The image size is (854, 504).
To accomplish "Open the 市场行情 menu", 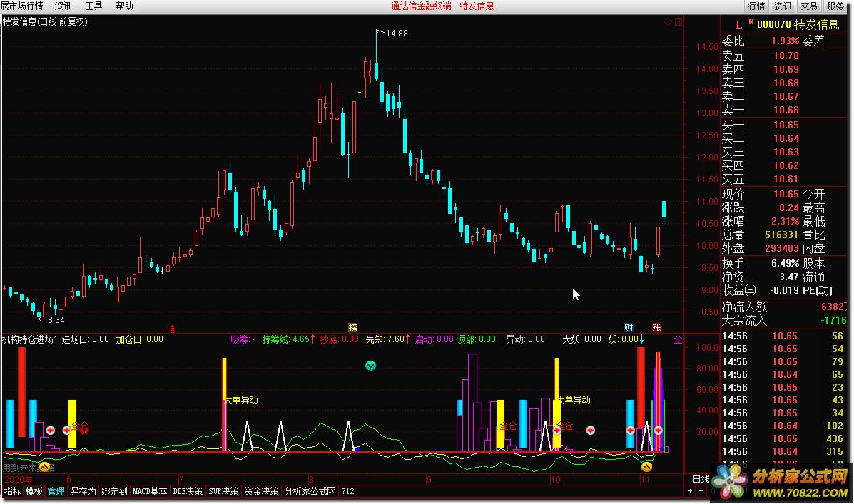I will click(x=22, y=6).
